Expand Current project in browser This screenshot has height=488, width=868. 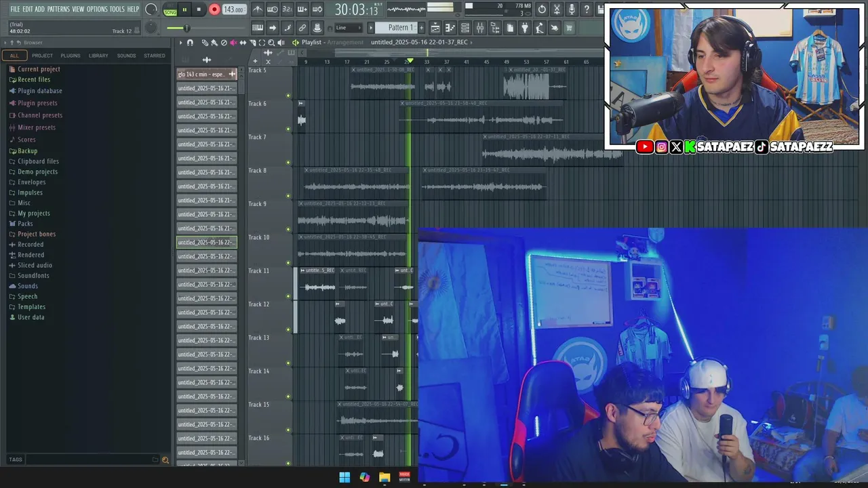[39, 69]
